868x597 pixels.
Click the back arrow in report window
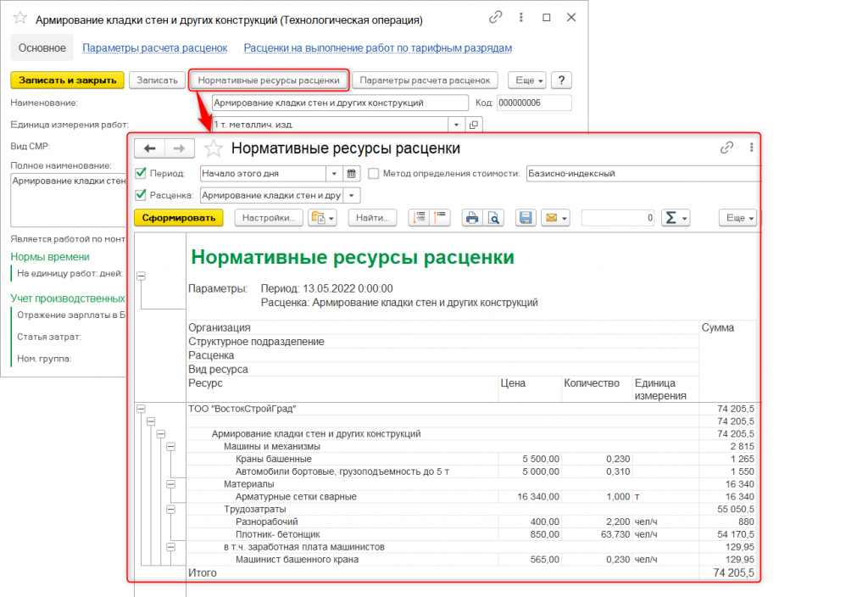coord(149,148)
